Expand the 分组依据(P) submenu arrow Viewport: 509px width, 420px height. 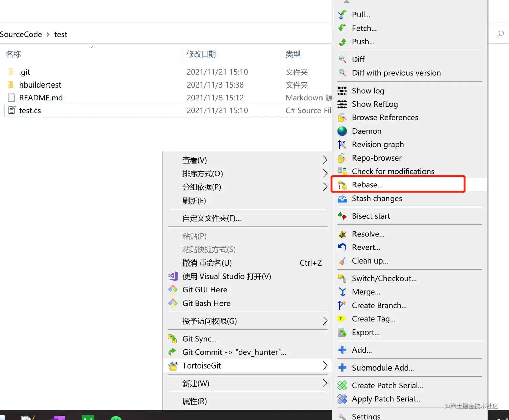325,187
